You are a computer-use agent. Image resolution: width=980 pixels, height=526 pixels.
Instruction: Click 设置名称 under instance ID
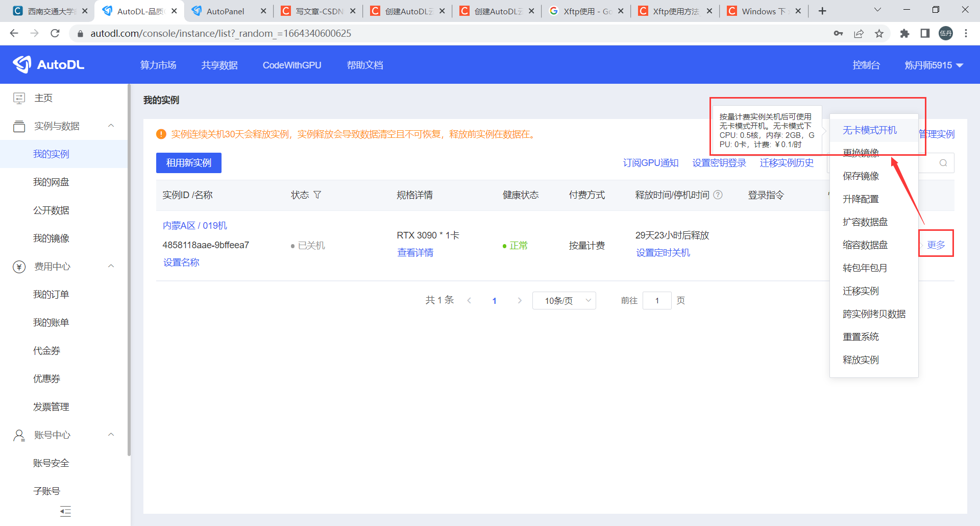181,262
